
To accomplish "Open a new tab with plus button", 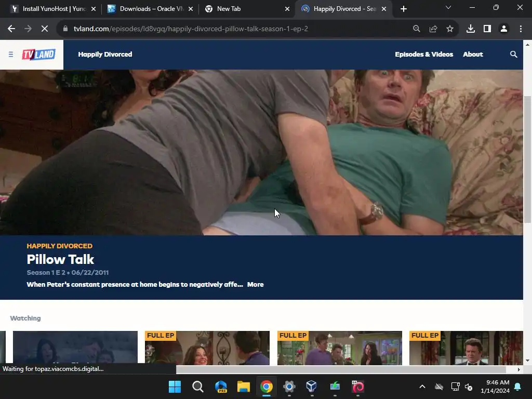I will pos(403,9).
